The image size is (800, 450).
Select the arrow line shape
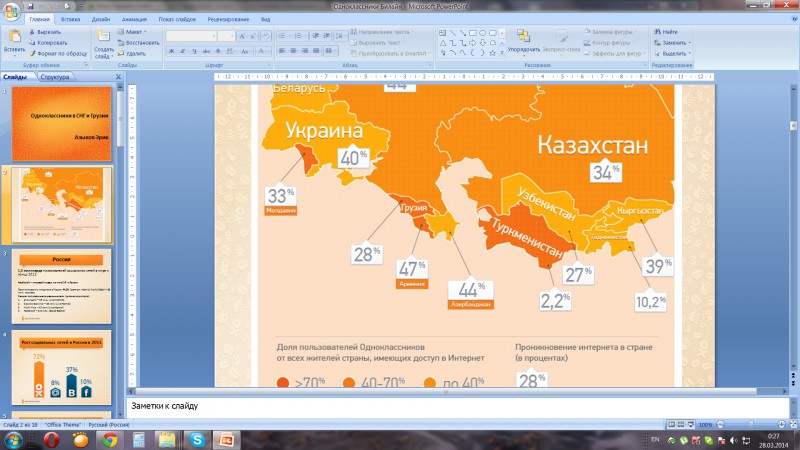(x=463, y=33)
